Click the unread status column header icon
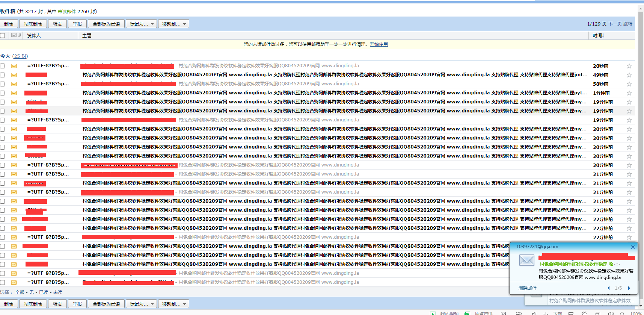 click(x=14, y=35)
